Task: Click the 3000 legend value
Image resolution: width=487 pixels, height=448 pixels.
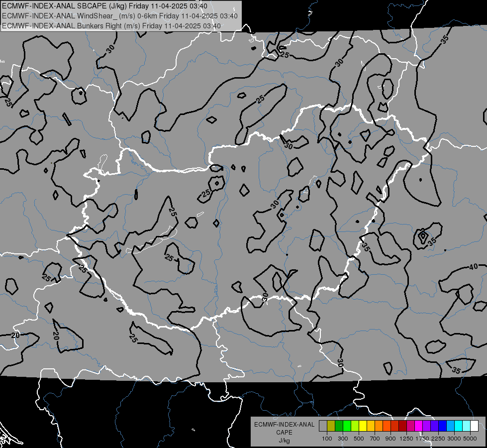Action: point(454,439)
